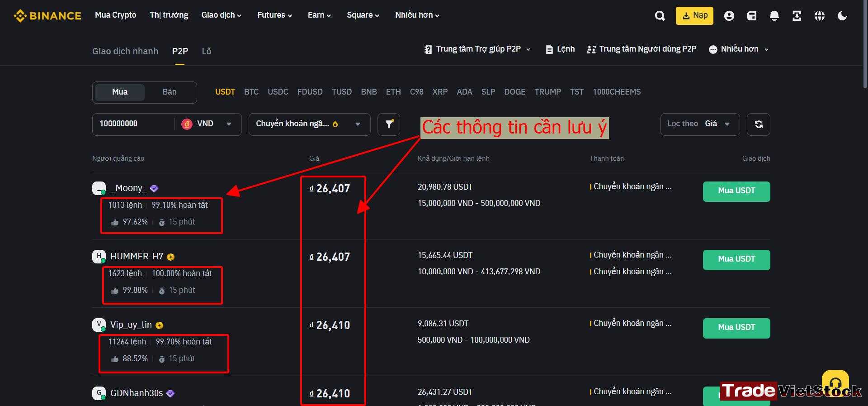868x406 pixels.
Task: Click Mua USDT for _Moony_
Action: tap(736, 191)
